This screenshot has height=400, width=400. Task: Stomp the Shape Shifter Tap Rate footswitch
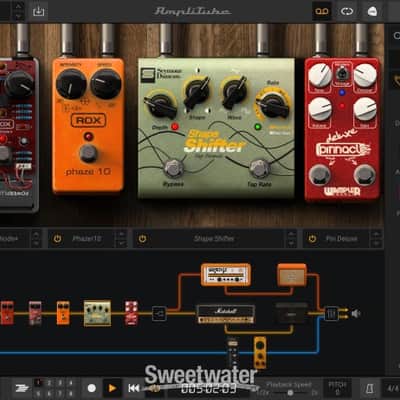click(260, 168)
